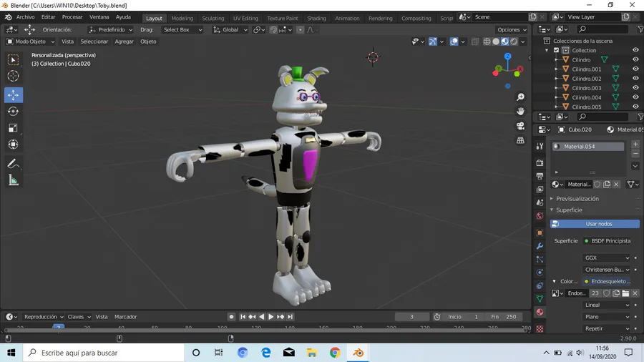Click the Windows search box

tap(104, 353)
